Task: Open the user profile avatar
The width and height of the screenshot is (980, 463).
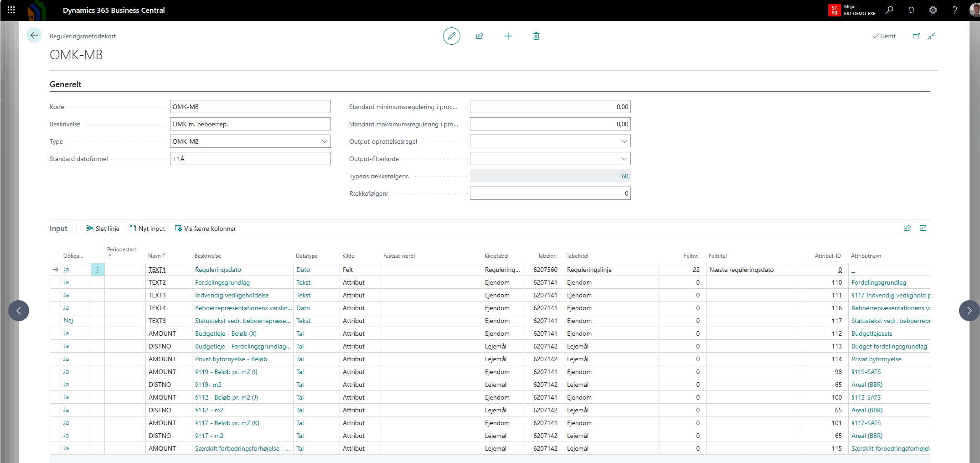Action: click(x=975, y=10)
